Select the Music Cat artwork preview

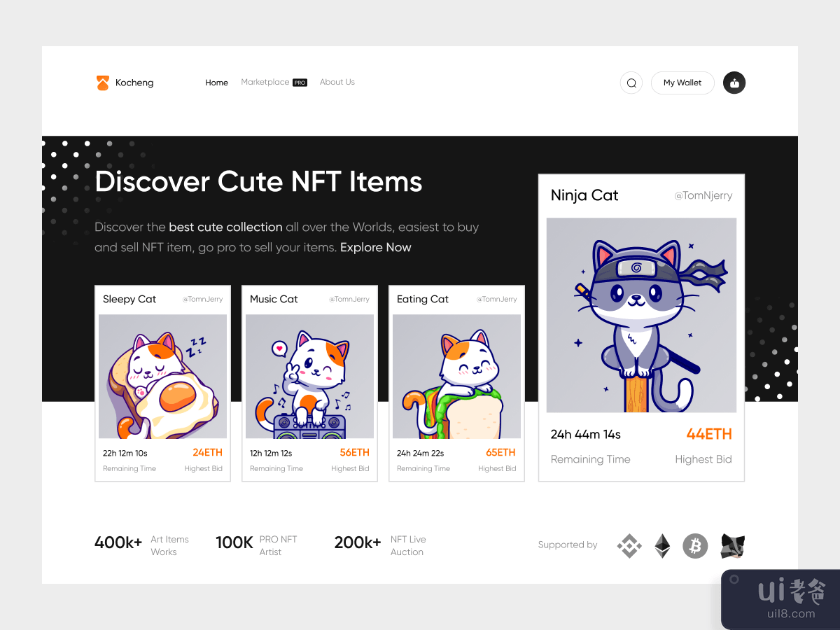pos(309,377)
